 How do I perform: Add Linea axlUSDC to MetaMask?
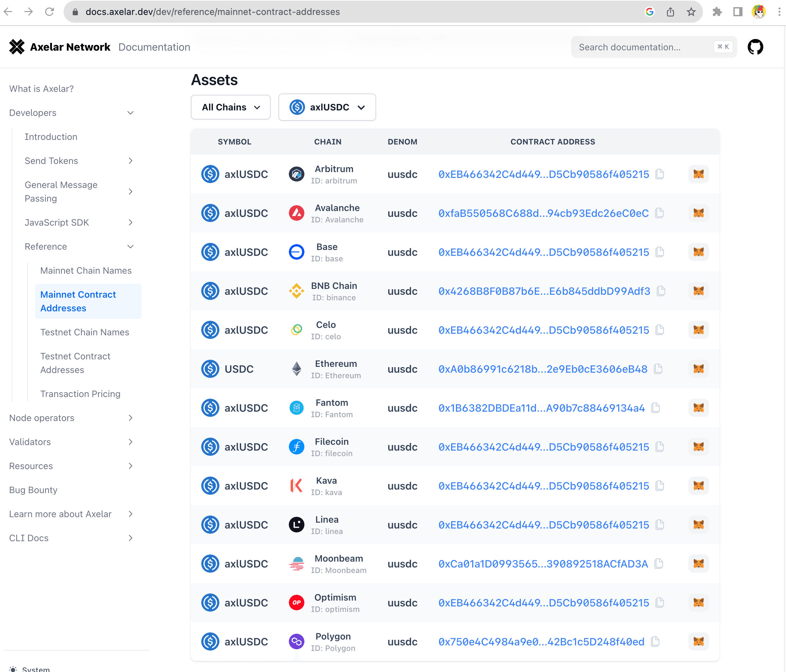coord(698,525)
